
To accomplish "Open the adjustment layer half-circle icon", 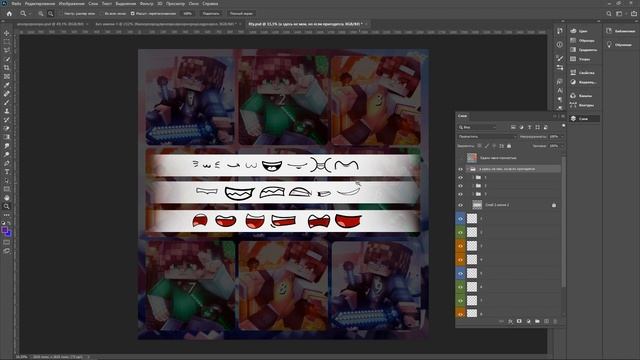I will pos(529,322).
